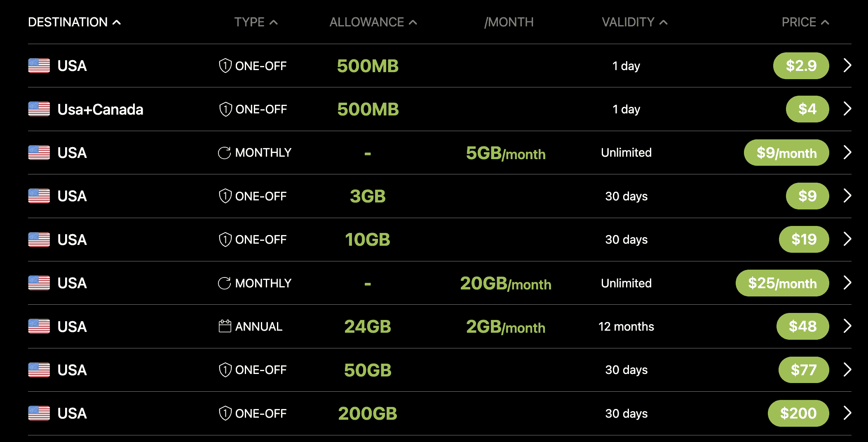Buy the $48 annual plan
Screen dimensions: 868x442
click(802, 327)
